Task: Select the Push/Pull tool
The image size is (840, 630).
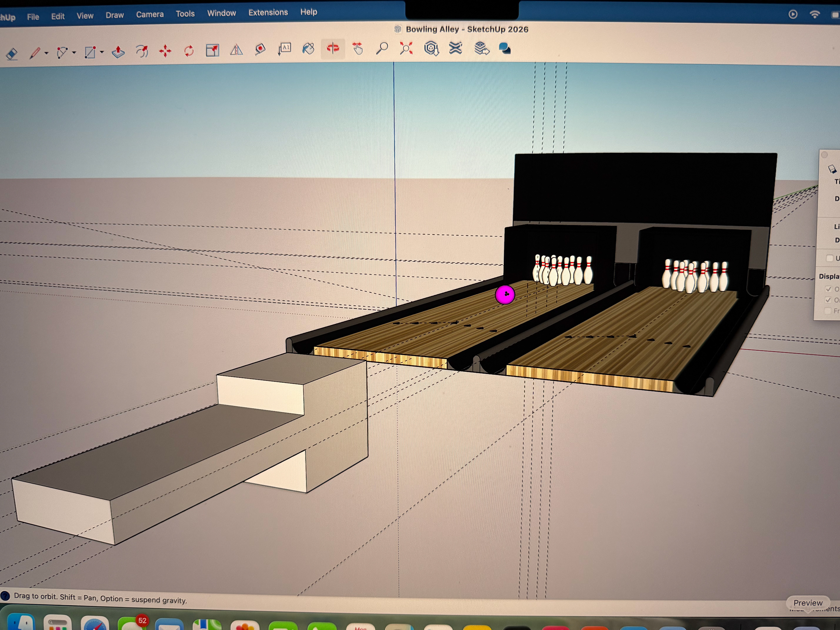Action: [x=118, y=52]
